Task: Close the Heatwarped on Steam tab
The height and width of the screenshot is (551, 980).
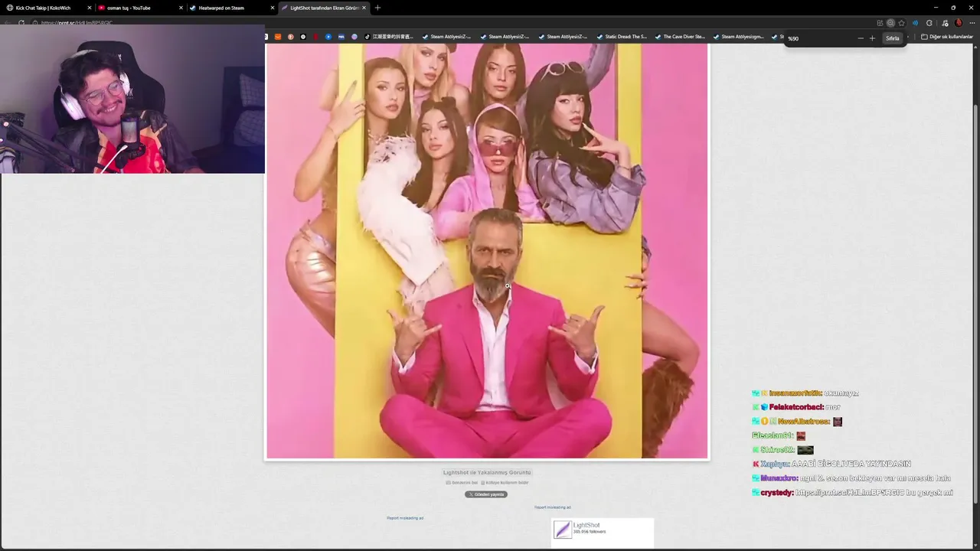Action: (273, 8)
